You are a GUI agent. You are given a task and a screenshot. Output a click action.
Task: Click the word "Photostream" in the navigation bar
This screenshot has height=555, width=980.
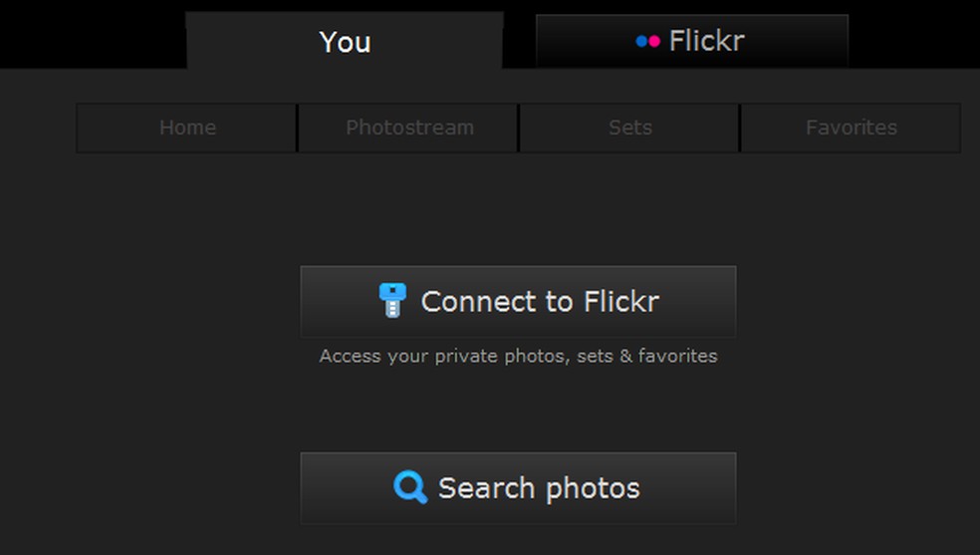[x=409, y=128]
